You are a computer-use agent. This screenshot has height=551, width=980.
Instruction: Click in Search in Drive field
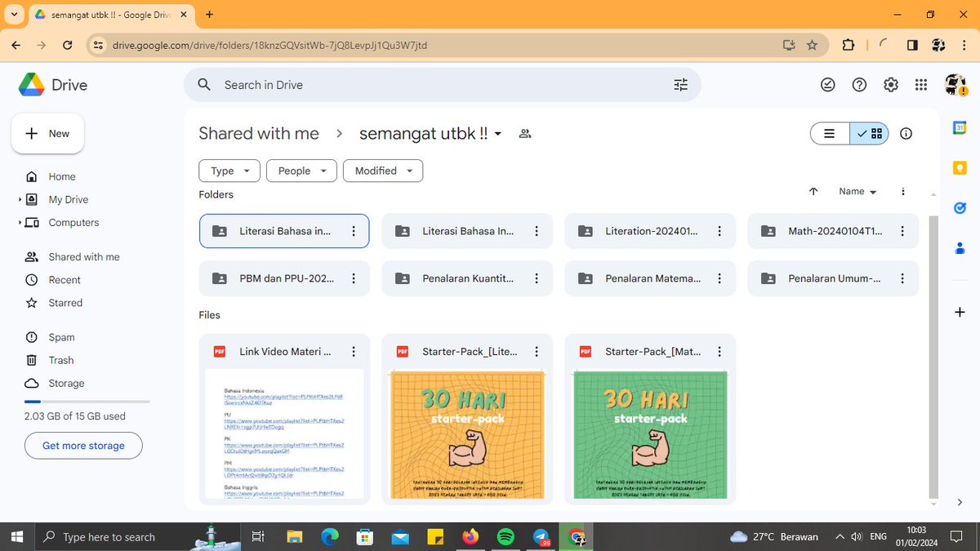pyautogui.click(x=442, y=85)
